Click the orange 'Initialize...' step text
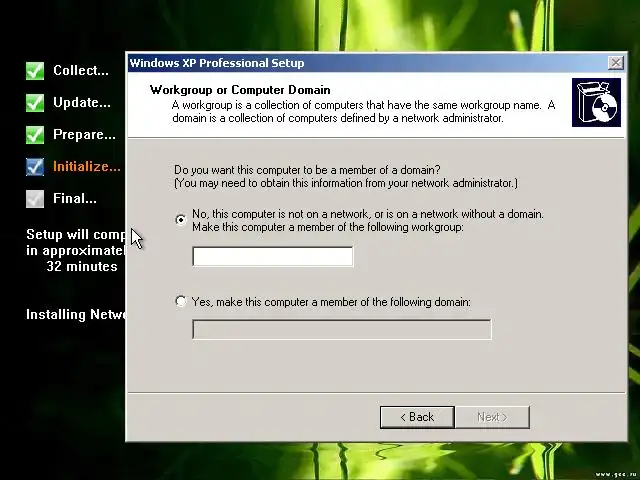The image size is (640, 480). (87, 167)
